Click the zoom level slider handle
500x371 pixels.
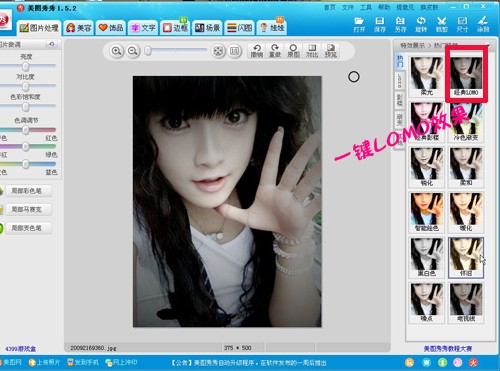(x=148, y=51)
